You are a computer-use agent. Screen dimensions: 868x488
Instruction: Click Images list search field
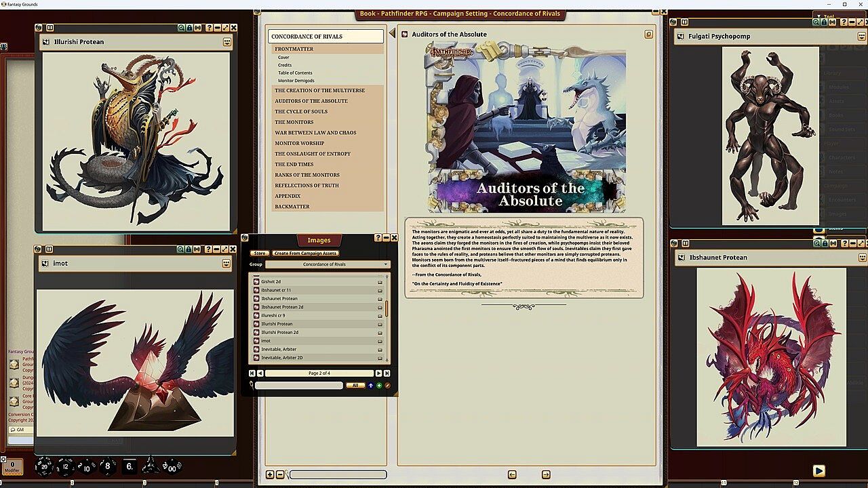click(x=299, y=385)
